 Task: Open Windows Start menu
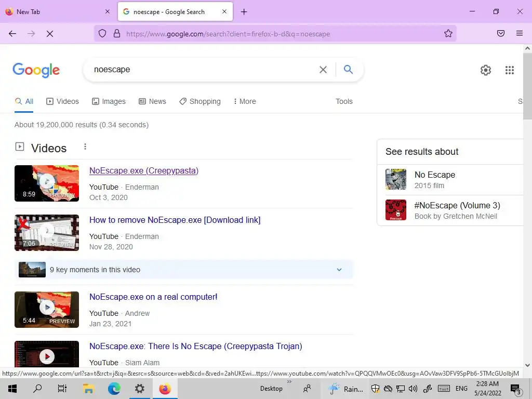[x=12, y=389]
